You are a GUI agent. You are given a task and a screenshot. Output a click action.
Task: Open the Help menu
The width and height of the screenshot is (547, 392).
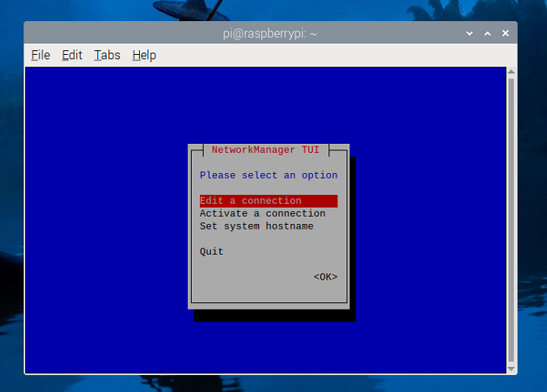coord(144,55)
